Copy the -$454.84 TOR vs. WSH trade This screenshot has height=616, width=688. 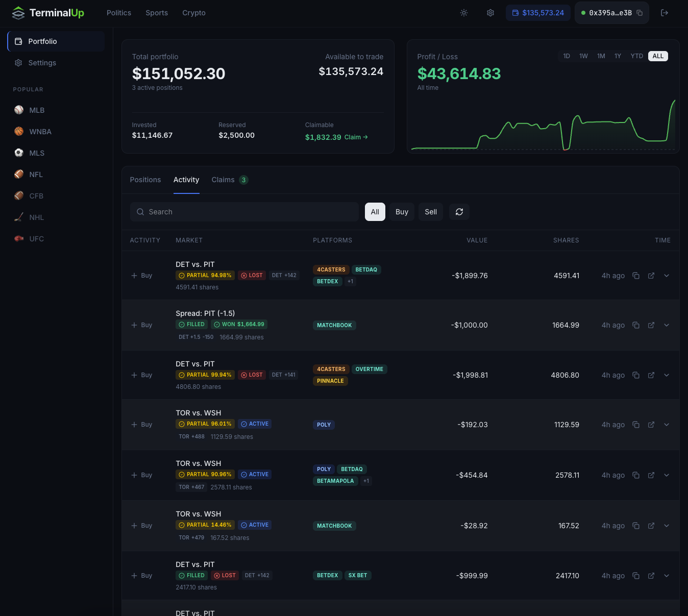(636, 475)
